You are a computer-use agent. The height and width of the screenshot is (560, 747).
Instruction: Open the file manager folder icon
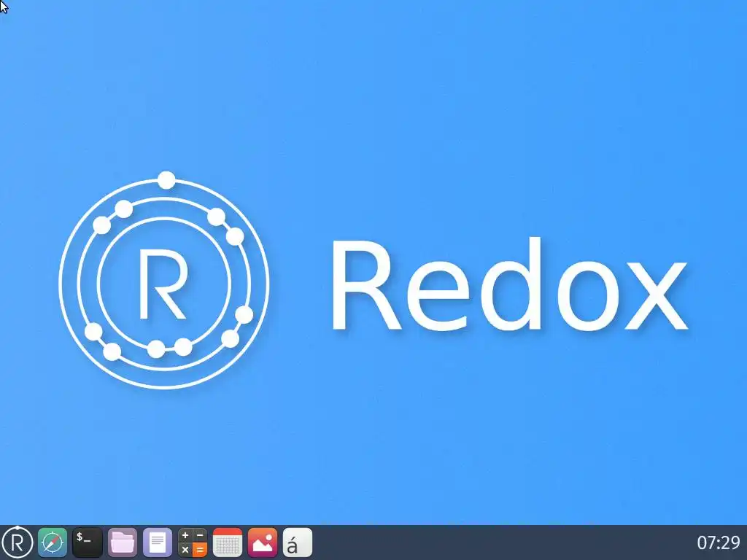[123, 542]
